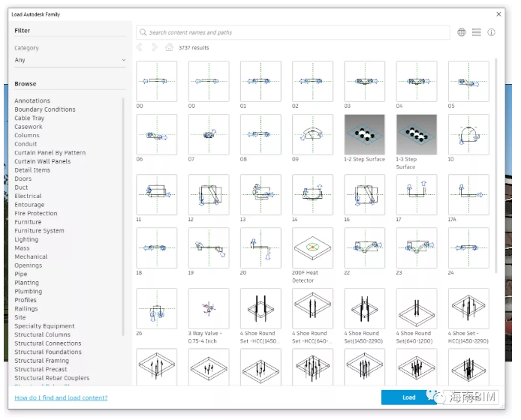Screen dimensions: 521x420
Task: Browse the Lighting category
Action: click(26, 239)
